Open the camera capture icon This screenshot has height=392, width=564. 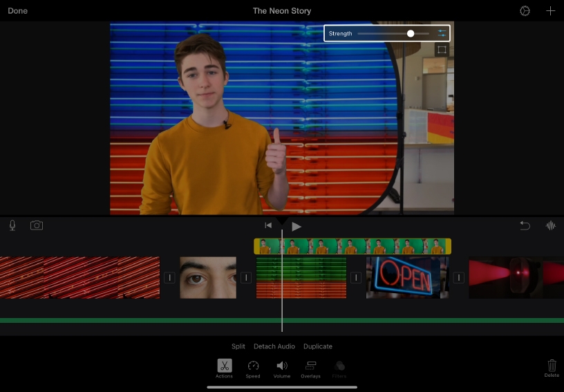coord(37,225)
